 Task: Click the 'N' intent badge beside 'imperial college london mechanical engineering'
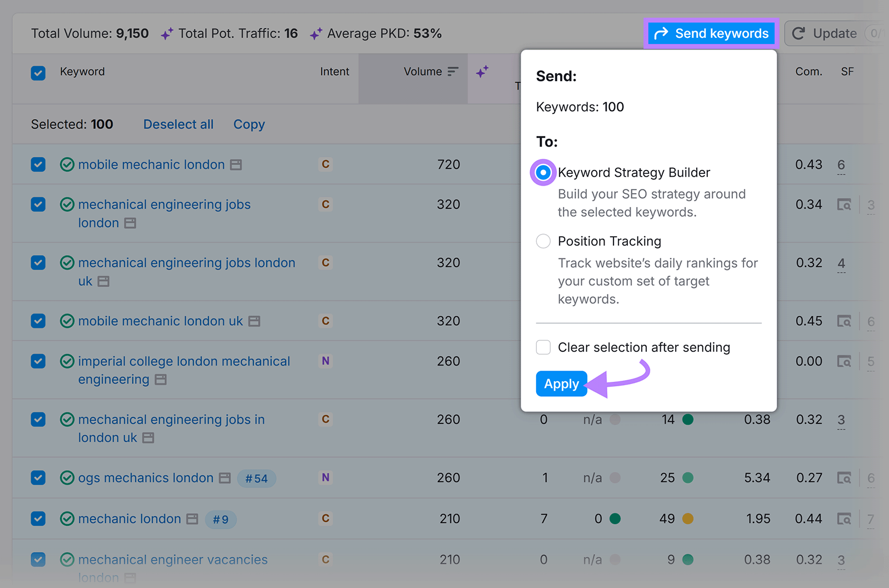[x=326, y=361]
